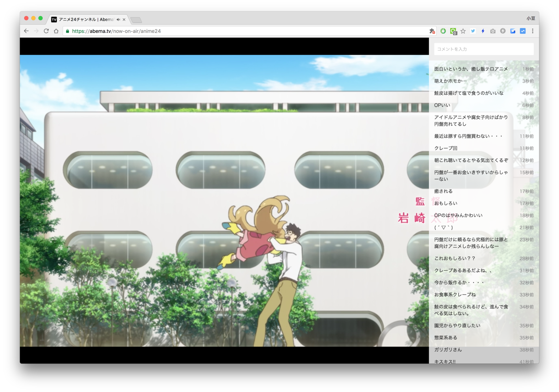Reload the AbemaTV page
Screen dimensions: 559x392
coord(46,31)
